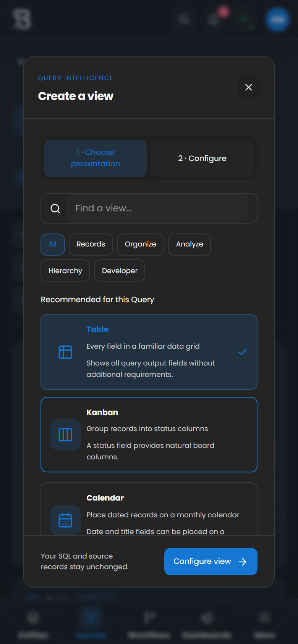298x644 pixels.
Task: Select the All filter chip
Action: tap(53, 244)
